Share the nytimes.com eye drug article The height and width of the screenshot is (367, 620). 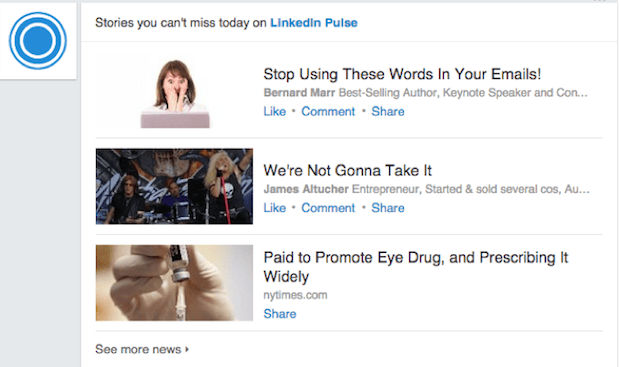[x=280, y=314]
